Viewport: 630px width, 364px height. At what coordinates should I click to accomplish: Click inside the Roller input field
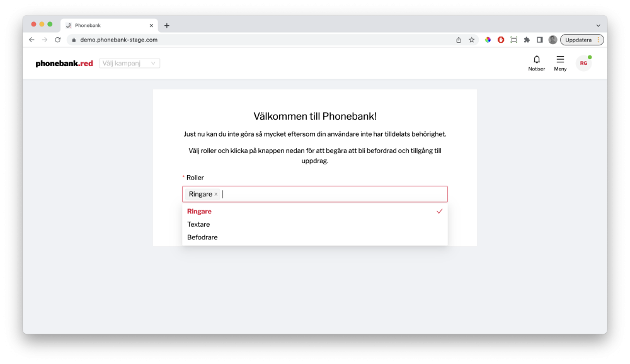pos(334,194)
